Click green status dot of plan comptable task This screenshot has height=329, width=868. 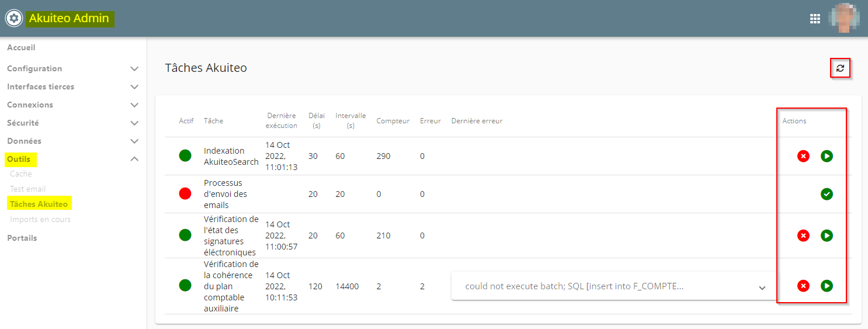pos(185,286)
